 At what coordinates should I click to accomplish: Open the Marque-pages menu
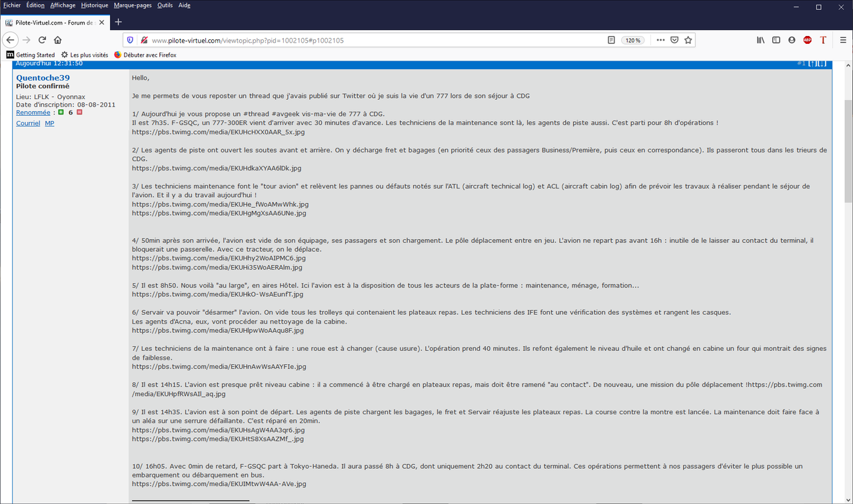pos(133,5)
